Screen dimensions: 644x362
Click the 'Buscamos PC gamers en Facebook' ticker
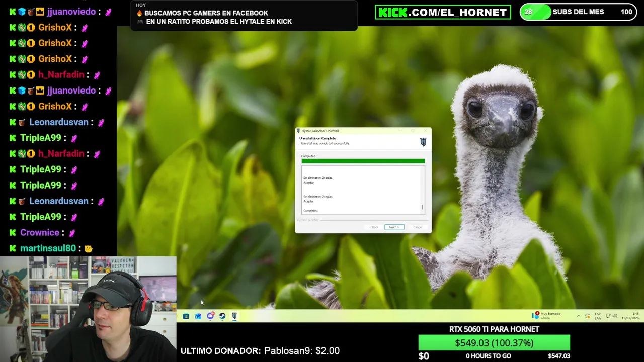pyautogui.click(x=206, y=13)
